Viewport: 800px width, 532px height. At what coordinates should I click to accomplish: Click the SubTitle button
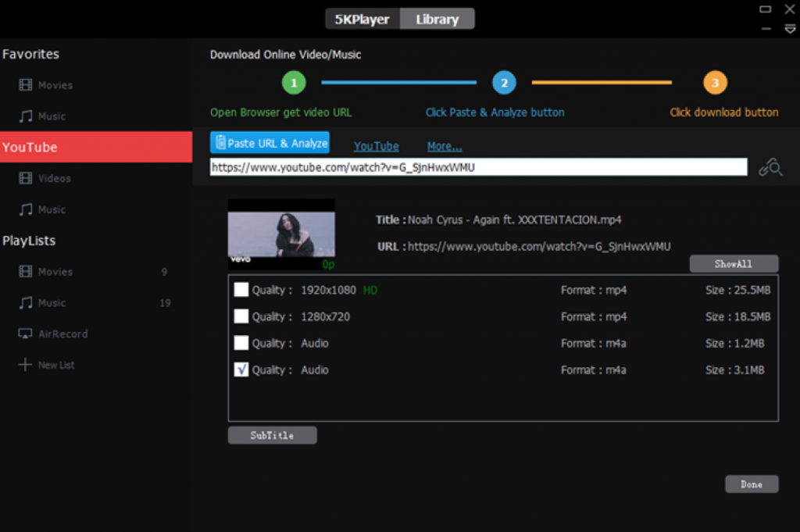[x=272, y=435]
